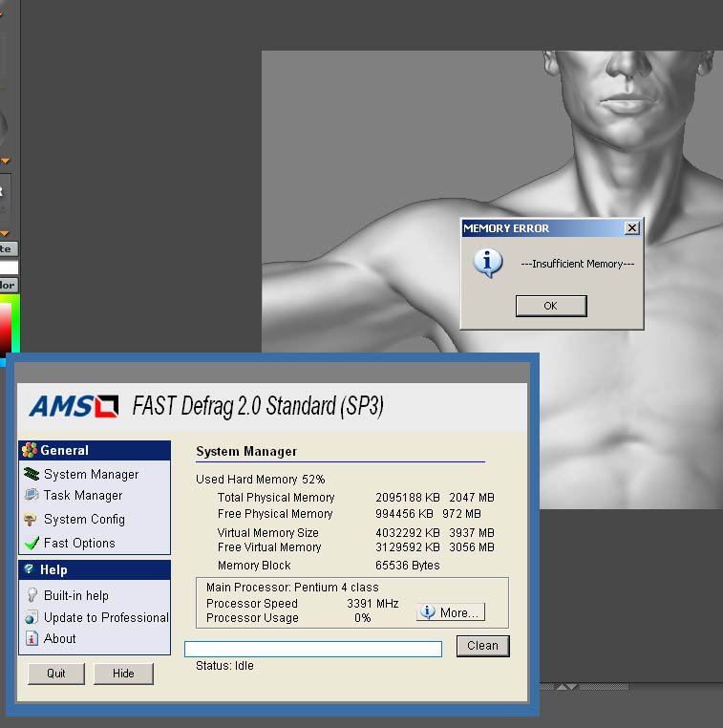Click the down arrow at viewport bottom edge
Image resolution: width=723 pixels, height=728 pixels.
(572, 687)
